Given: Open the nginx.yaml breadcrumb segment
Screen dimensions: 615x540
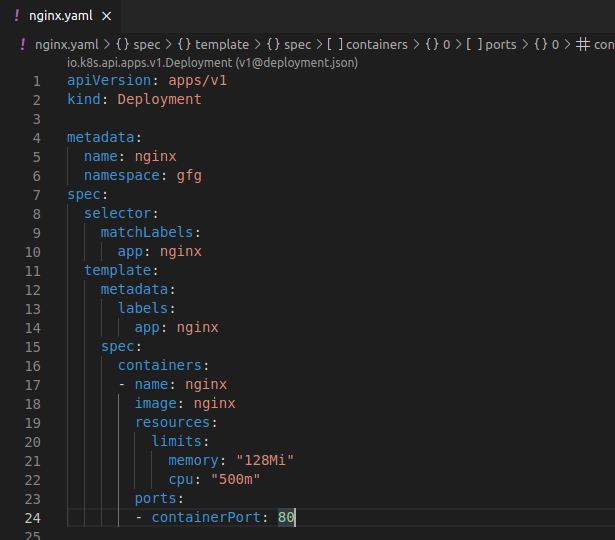Looking at the screenshot, I should click(66, 45).
